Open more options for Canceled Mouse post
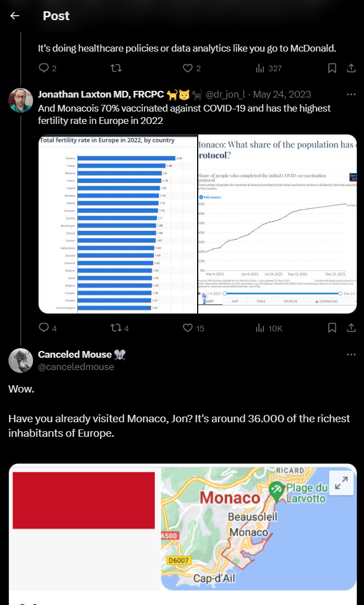The width and height of the screenshot is (364, 605). 351,354
